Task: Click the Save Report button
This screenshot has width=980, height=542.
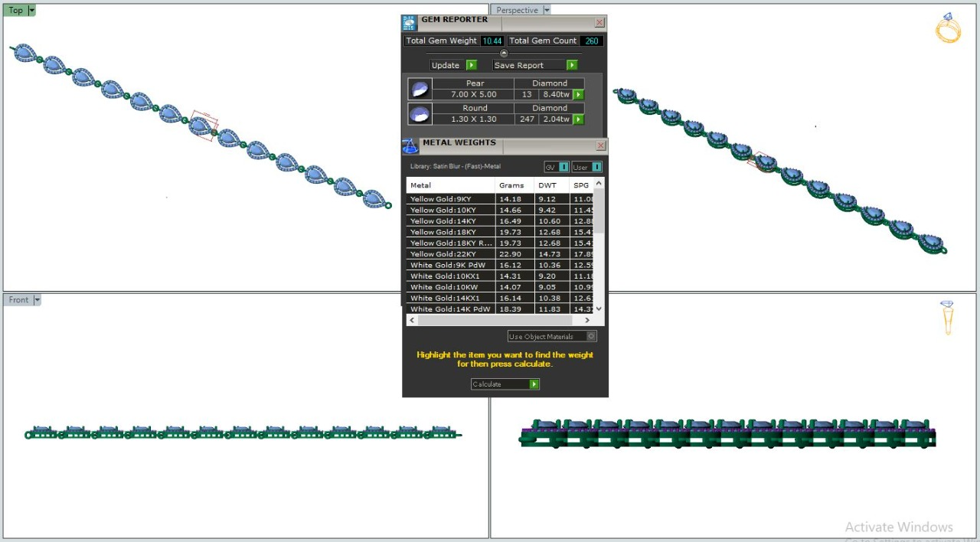Action: [534, 65]
